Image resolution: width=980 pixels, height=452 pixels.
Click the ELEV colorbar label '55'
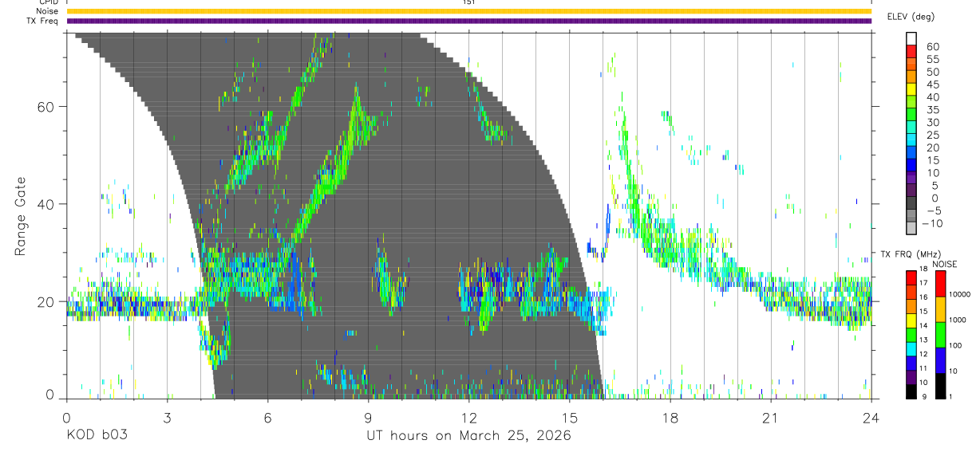[932, 60]
